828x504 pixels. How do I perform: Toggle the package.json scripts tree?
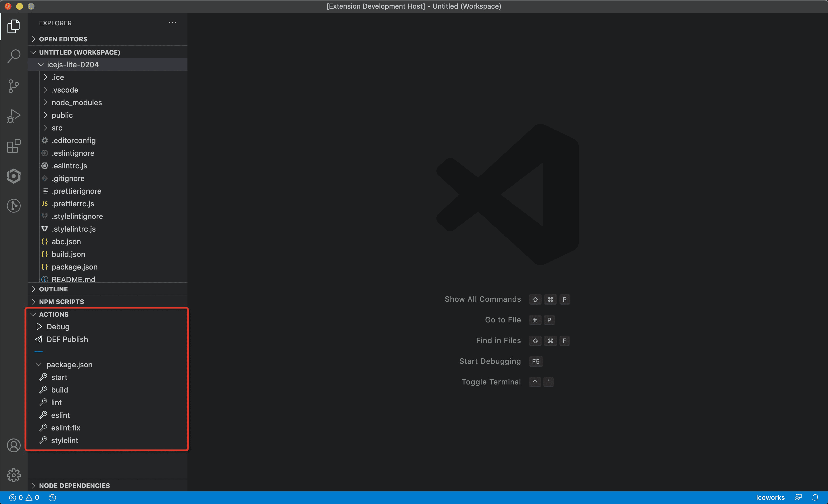pyautogui.click(x=39, y=365)
